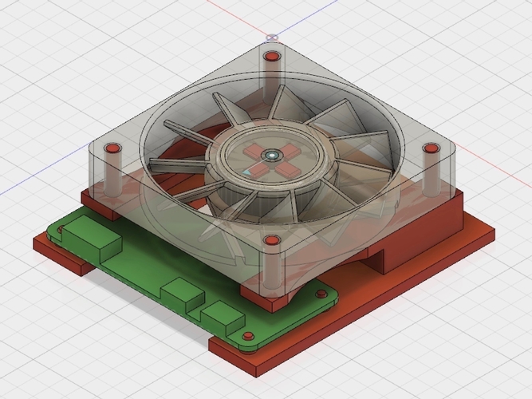Click the red mounting screw at board's front corner
This screenshot has height=399, width=532.
tap(248, 336)
